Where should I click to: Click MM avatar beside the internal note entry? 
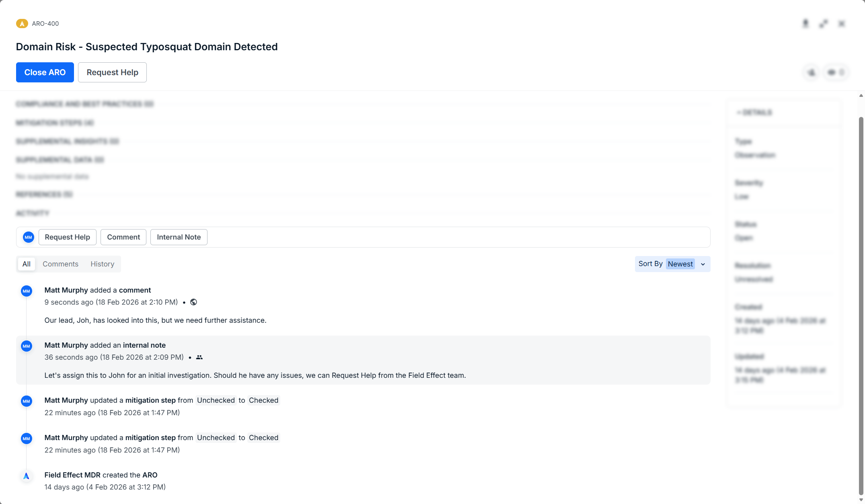[x=27, y=346]
